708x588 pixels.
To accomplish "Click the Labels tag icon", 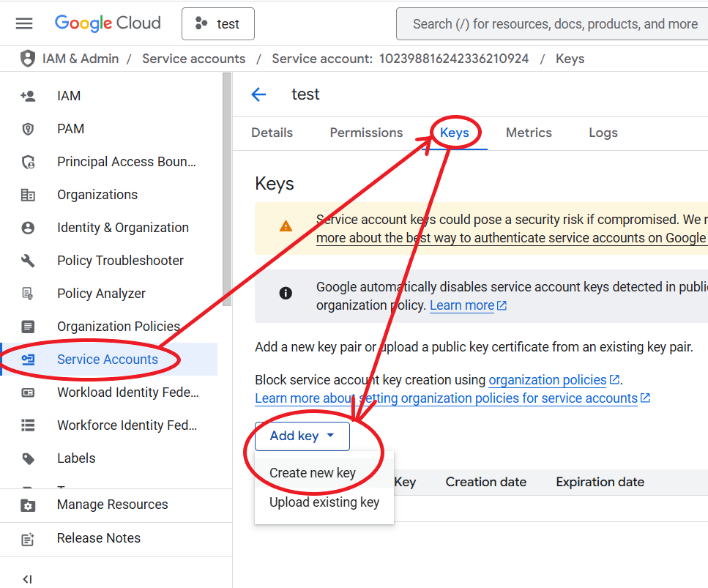I will coord(28,459).
